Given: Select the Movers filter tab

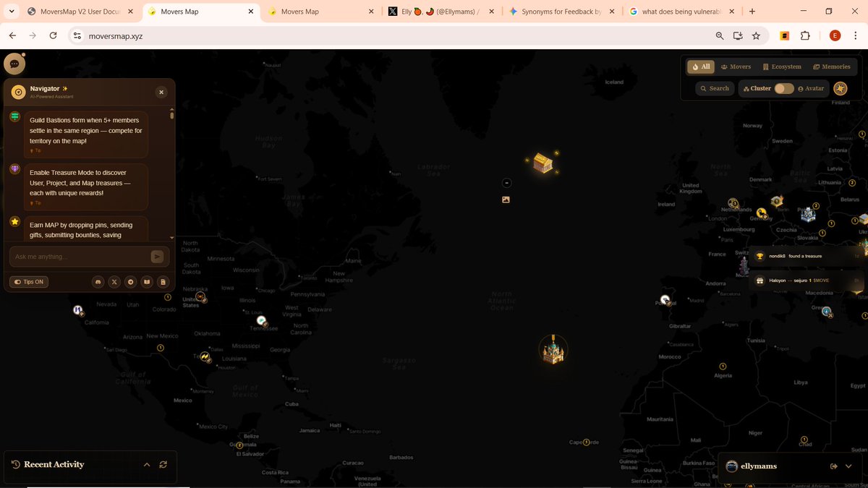Looking at the screenshot, I should click(736, 67).
